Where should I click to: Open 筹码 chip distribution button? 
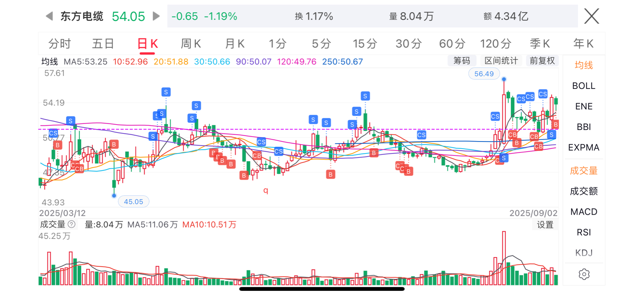click(462, 61)
